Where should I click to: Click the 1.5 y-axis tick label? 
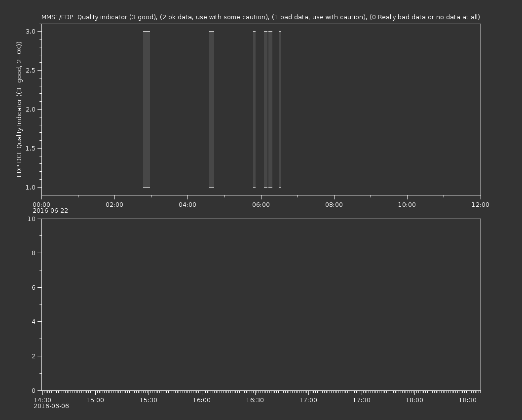tap(30, 148)
